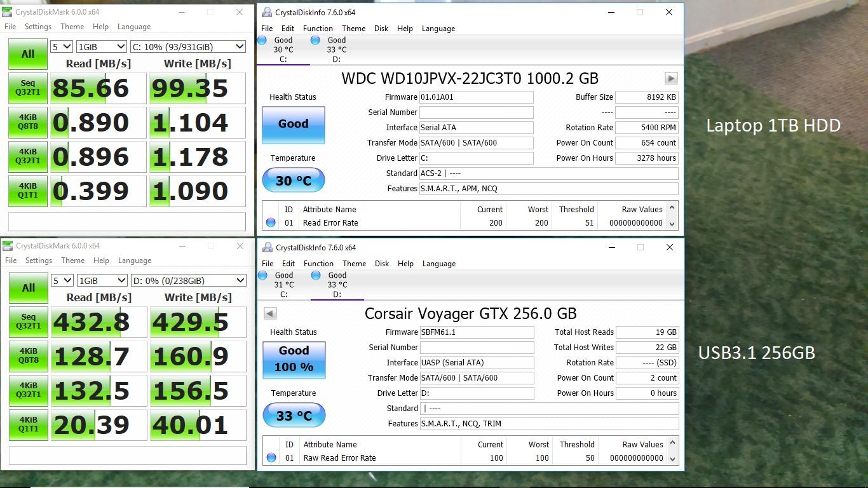Image resolution: width=868 pixels, height=488 pixels.
Task: Open test count dropdown in top CrystalDiskMark
Action: click(x=62, y=47)
